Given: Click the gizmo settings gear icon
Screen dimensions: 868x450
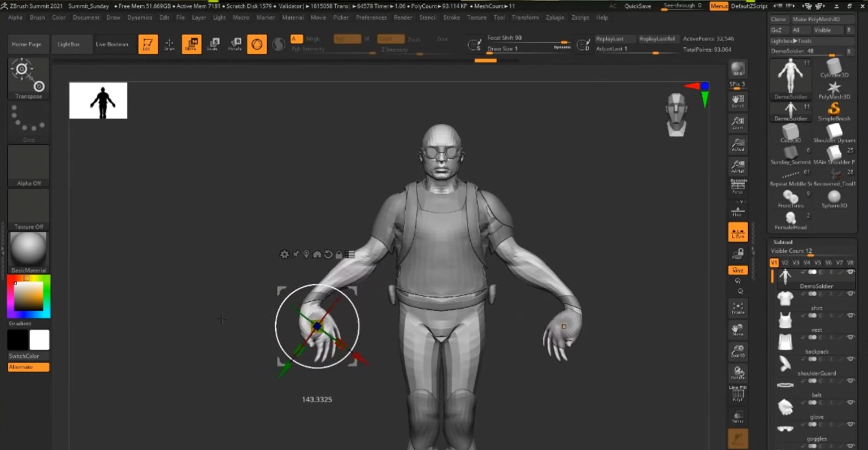Looking at the screenshot, I should 284,254.
